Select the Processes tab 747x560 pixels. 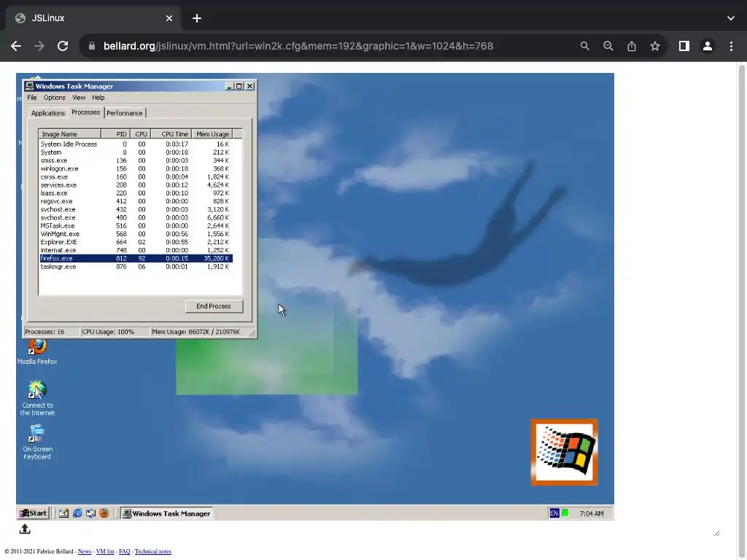point(85,112)
